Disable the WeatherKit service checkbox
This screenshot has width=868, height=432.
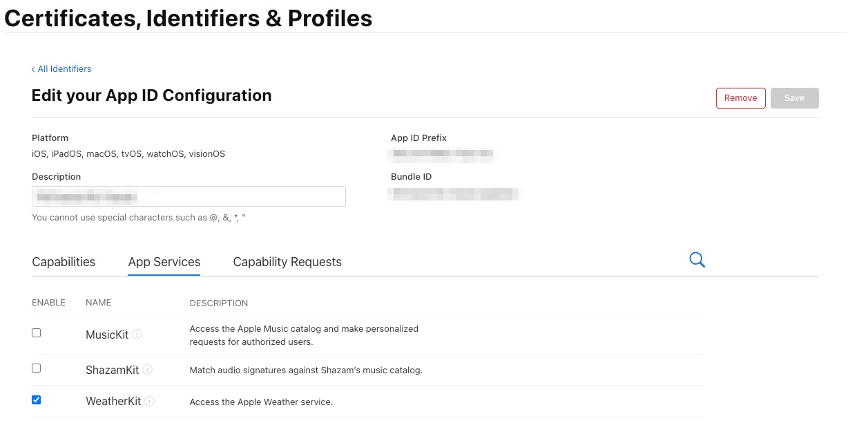pos(36,400)
